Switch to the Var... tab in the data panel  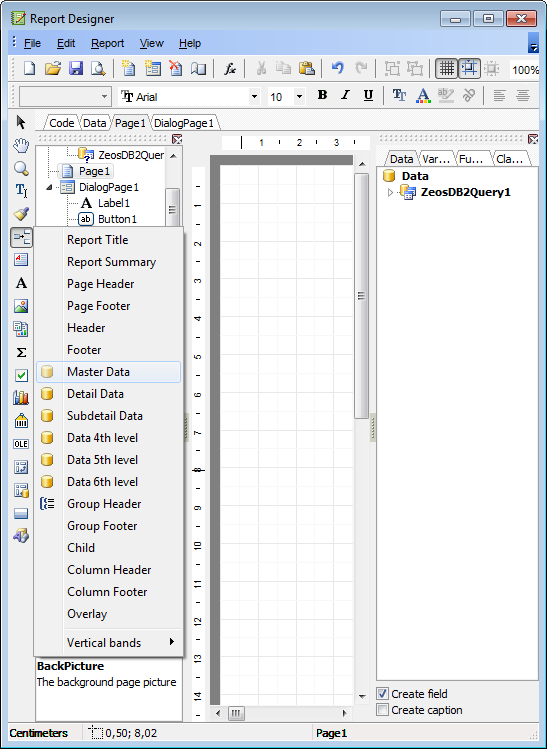pyautogui.click(x=436, y=159)
